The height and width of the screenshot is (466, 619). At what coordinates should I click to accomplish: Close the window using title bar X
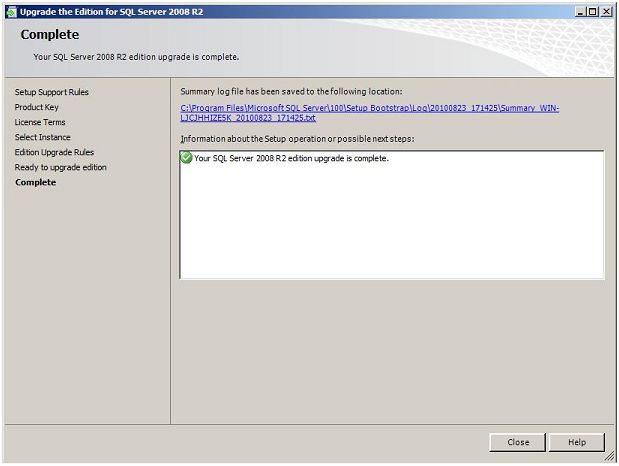606,12
